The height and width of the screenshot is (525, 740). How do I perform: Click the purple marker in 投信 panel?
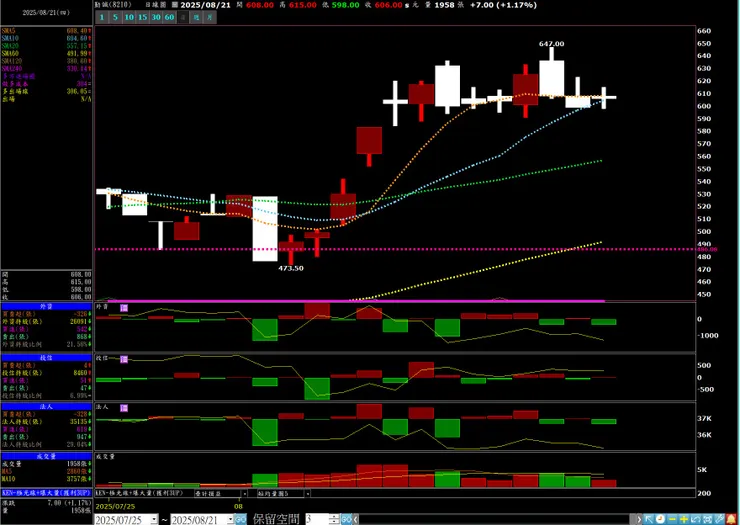[x=124, y=359]
